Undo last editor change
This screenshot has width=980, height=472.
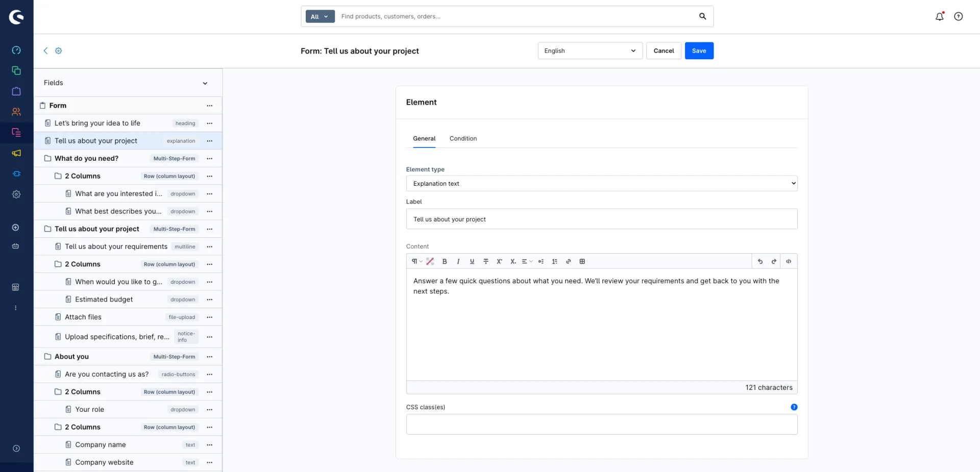click(x=761, y=261)
